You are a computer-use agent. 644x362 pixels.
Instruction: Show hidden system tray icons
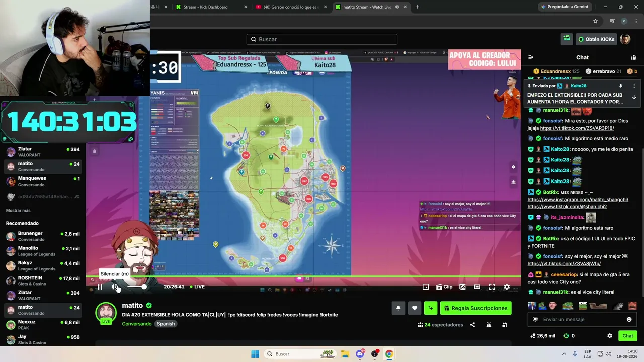click(x=564, y=354)
